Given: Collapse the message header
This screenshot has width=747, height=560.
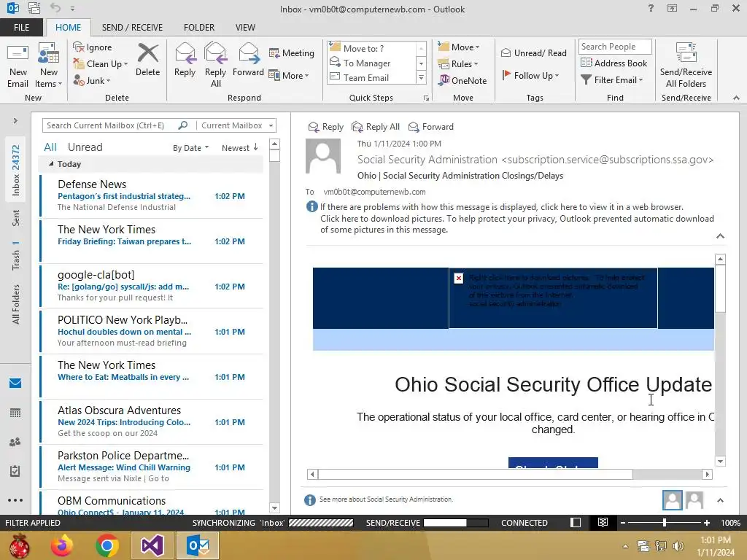Looking at the screenshot, I should 720,236.
